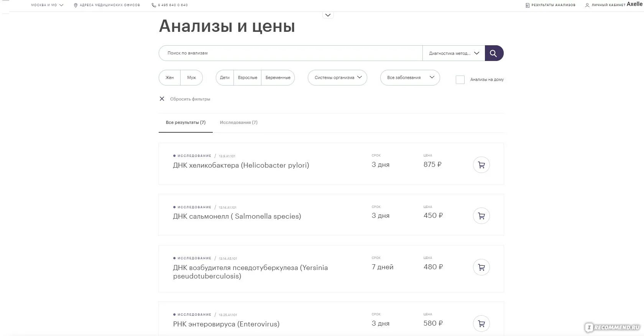Open the 'Все заболевания' dropdown
644x336 pixels.
410,77
